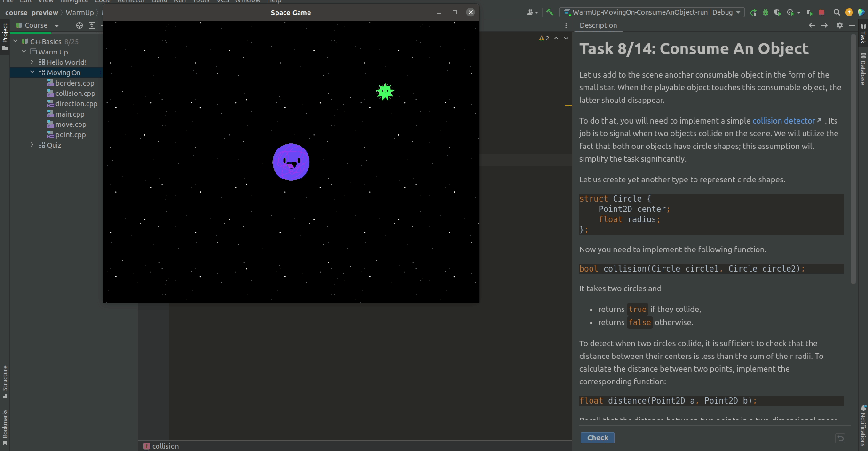Open Search Everywhere magnifier
Viewport: 868px width, 451px height.
click(x=837, y=13)
